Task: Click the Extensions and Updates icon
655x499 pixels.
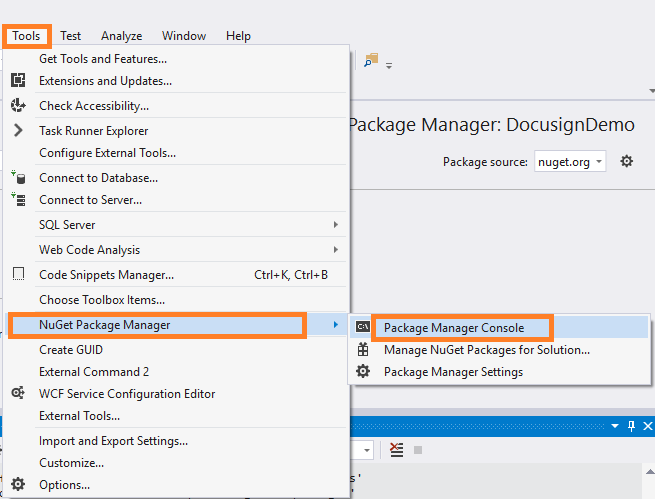Action: [18, 80]
